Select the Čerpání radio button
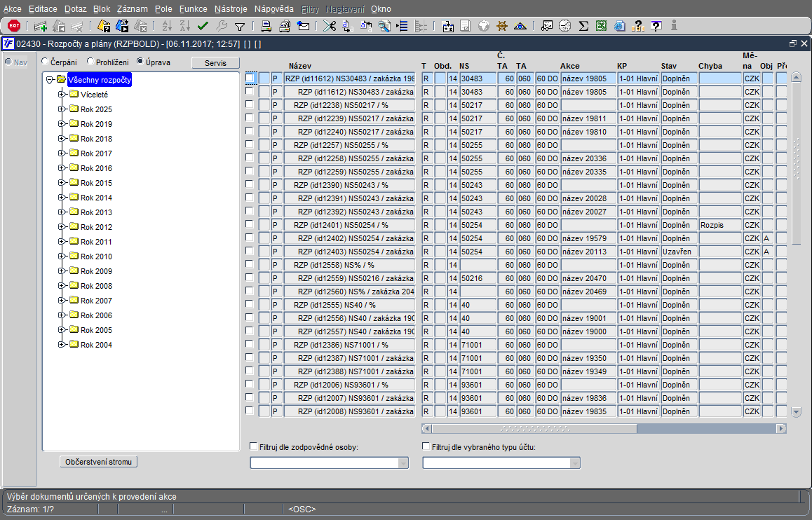 coord(45,62)
